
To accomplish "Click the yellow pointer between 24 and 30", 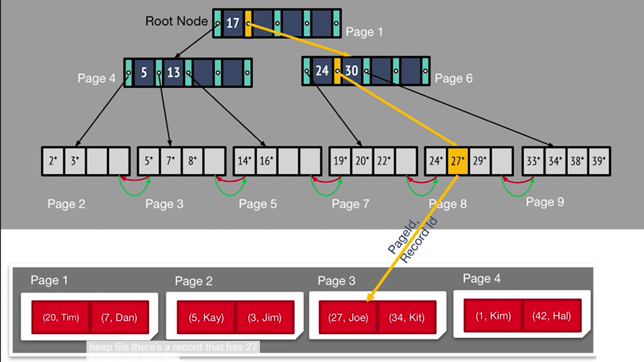I will tap(337, 71).
